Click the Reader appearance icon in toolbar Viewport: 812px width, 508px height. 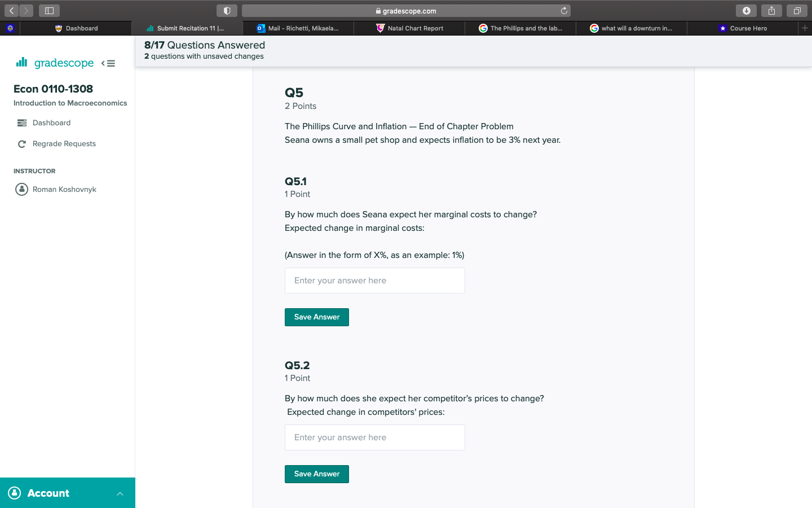click(227, 10)
